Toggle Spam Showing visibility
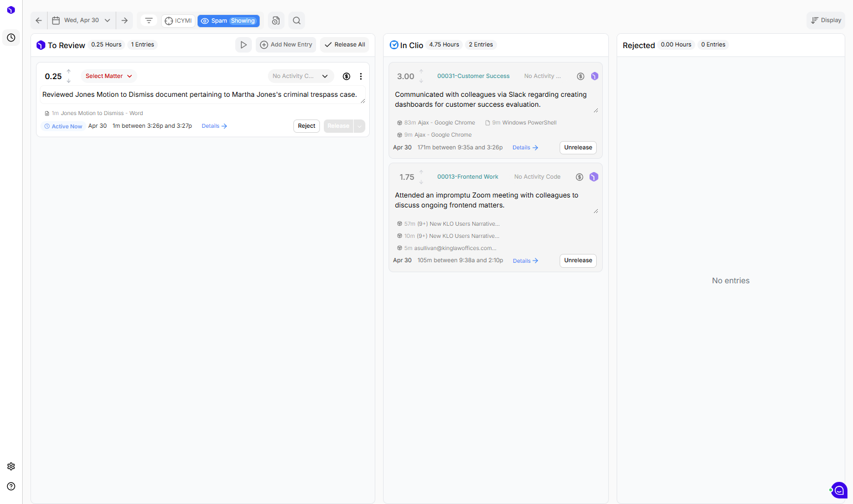 (229, 21)
